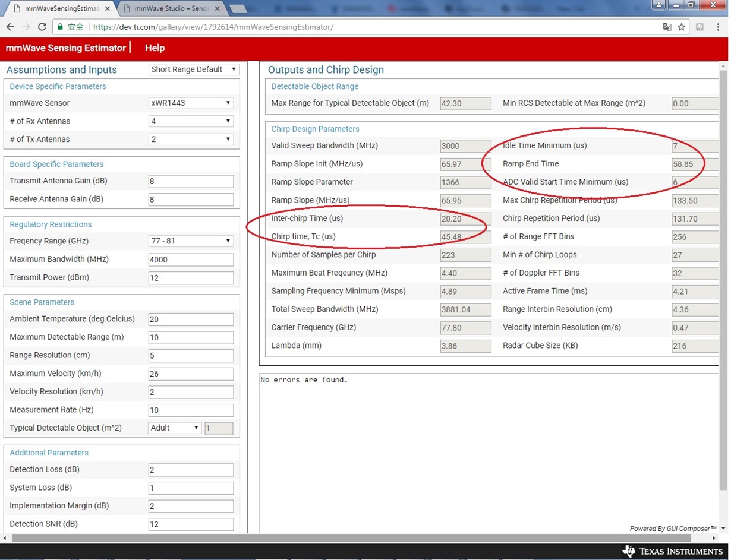Edit the Velocity Resolution field
The height and width of the screenshot is (560, 731).
191,392
